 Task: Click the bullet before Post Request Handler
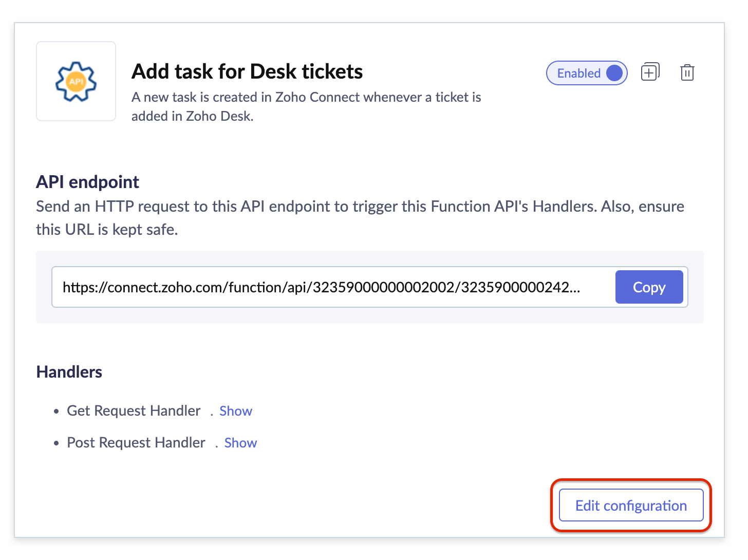click(x=57, y=443)
